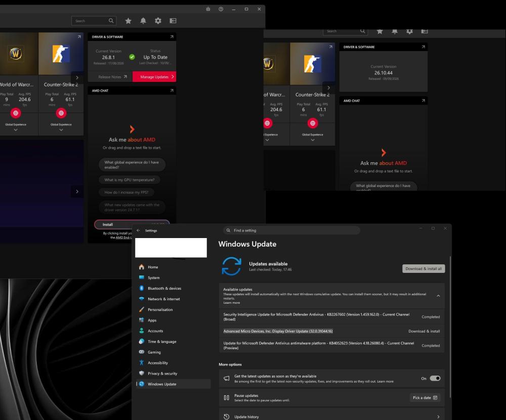Click the Manage Updates red button
This screenshot has height=420, width=506.
[x=154, y=77]
